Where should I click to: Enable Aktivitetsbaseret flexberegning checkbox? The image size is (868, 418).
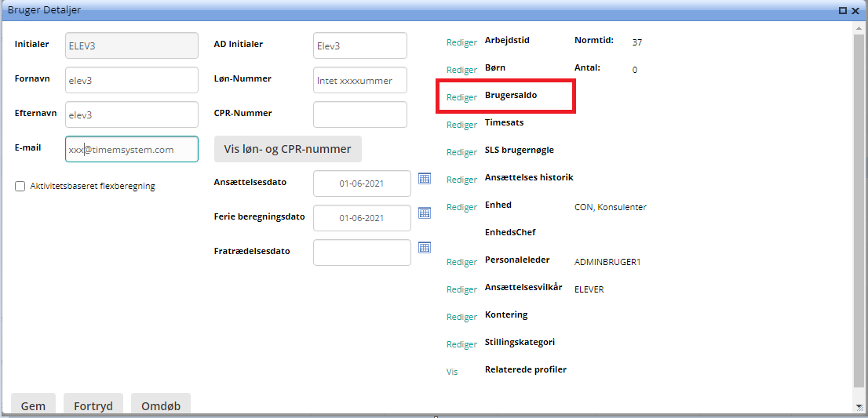(20, 187)
